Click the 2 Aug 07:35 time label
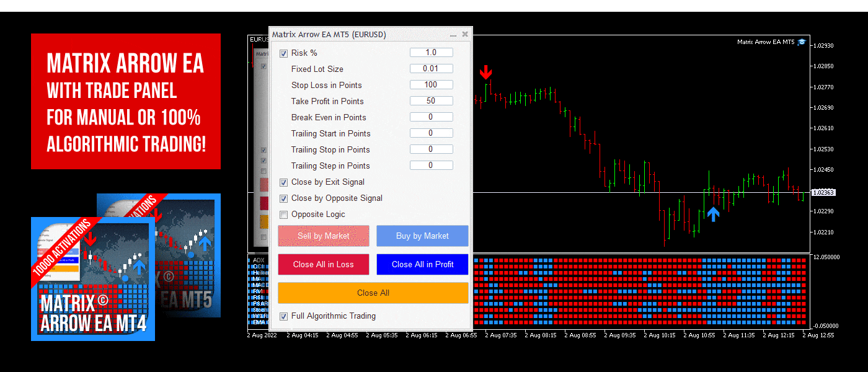 click(x=500, y=335)
